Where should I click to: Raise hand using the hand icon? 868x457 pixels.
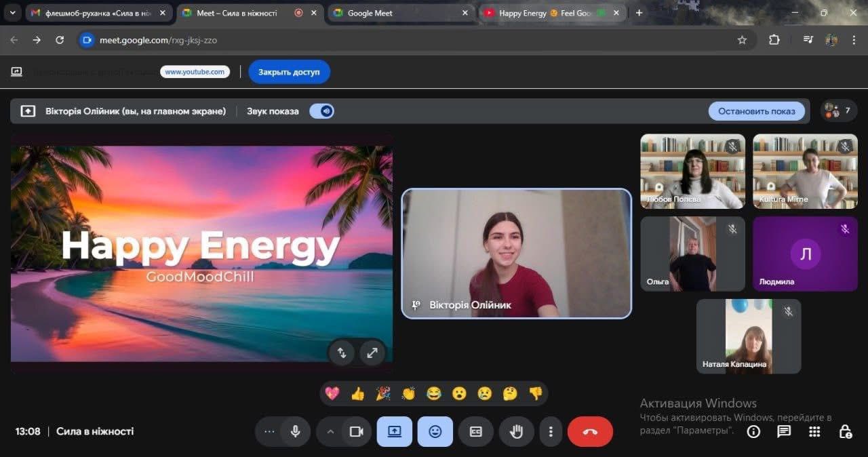[x=516, y=432]
